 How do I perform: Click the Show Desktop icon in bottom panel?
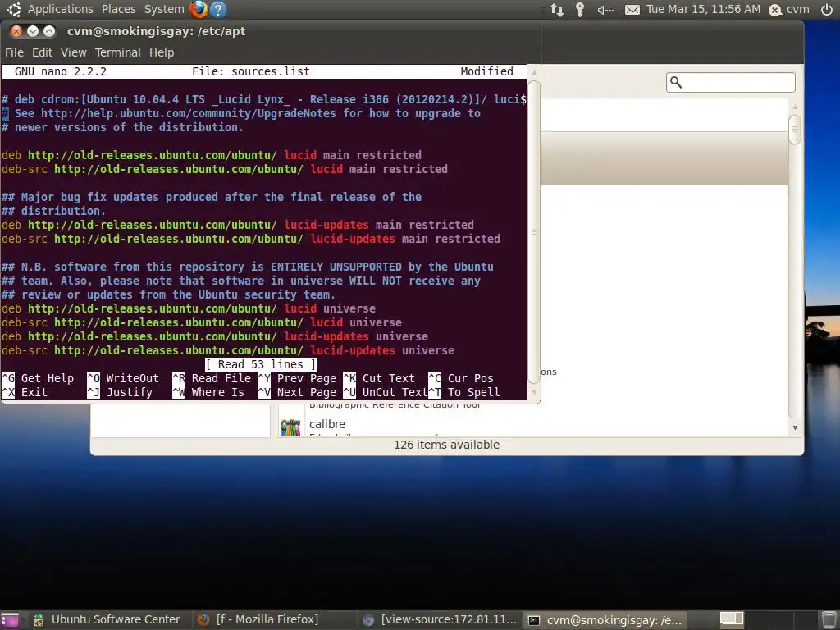click(10, 620)
